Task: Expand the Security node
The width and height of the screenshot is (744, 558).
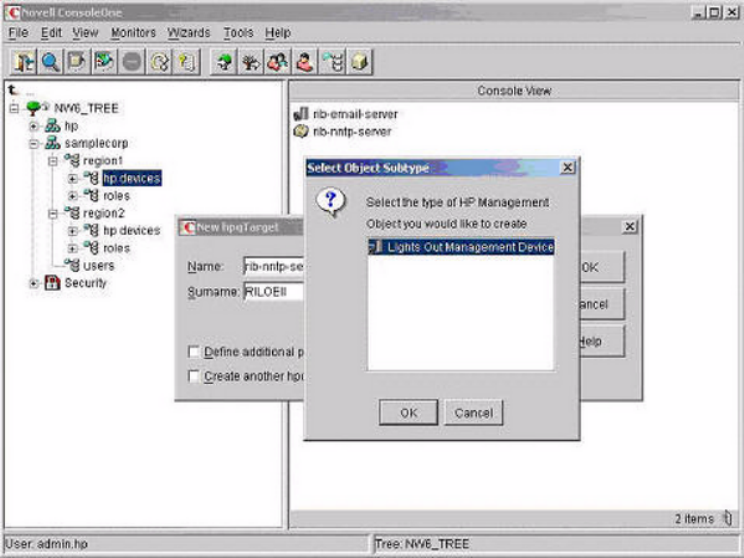Action: point(34,283)
